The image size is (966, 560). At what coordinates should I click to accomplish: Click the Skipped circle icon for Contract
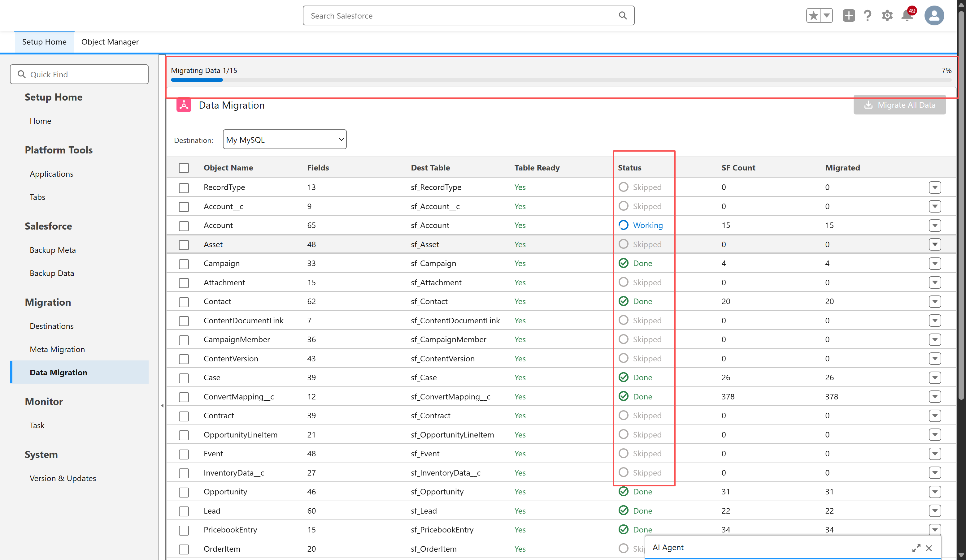tap(623, 415)
